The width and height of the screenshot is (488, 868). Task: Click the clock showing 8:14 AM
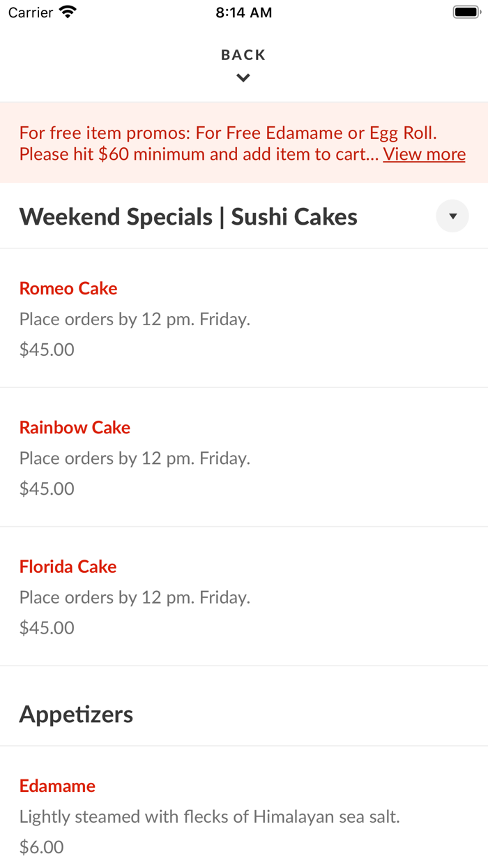tap(243, 12)
